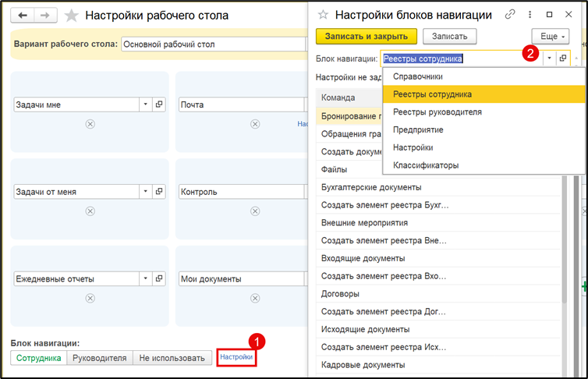Click the command list vertical scrollbar
Image resolution: width=588 pixels, height=379 pixels.
click(x=565, y=240)
